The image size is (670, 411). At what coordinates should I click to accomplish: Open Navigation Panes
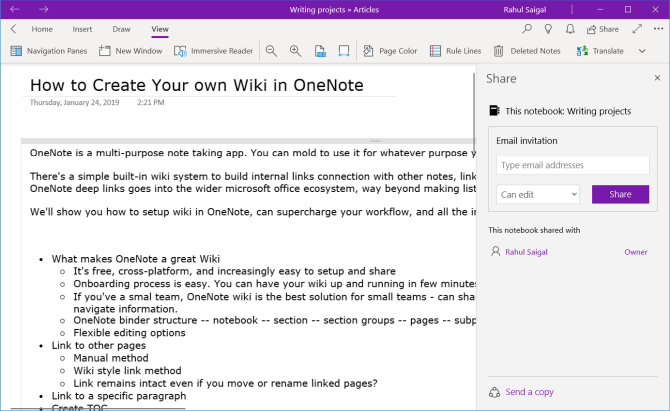point(49,50)
